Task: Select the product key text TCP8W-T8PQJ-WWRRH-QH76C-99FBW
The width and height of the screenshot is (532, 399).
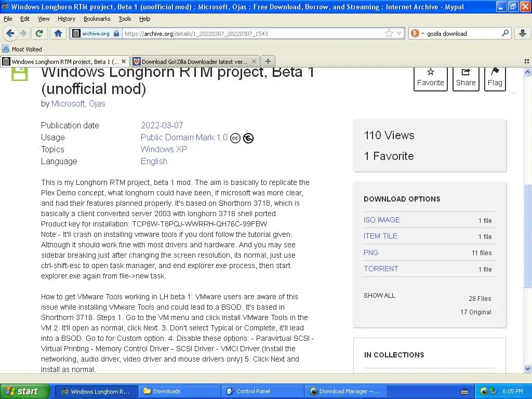Action: point(199,224)
